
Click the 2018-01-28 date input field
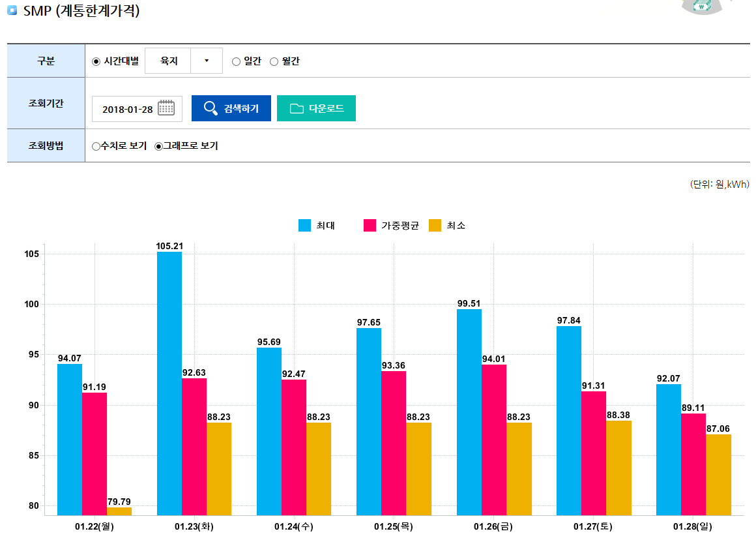point(128,109)
